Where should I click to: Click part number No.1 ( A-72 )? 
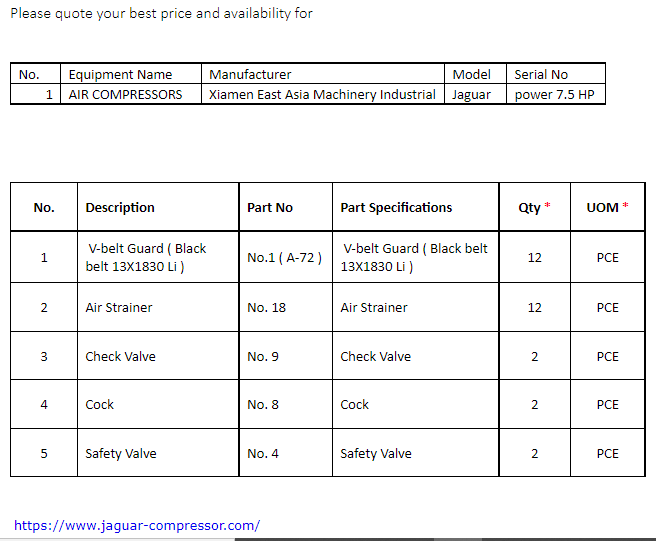286,257
